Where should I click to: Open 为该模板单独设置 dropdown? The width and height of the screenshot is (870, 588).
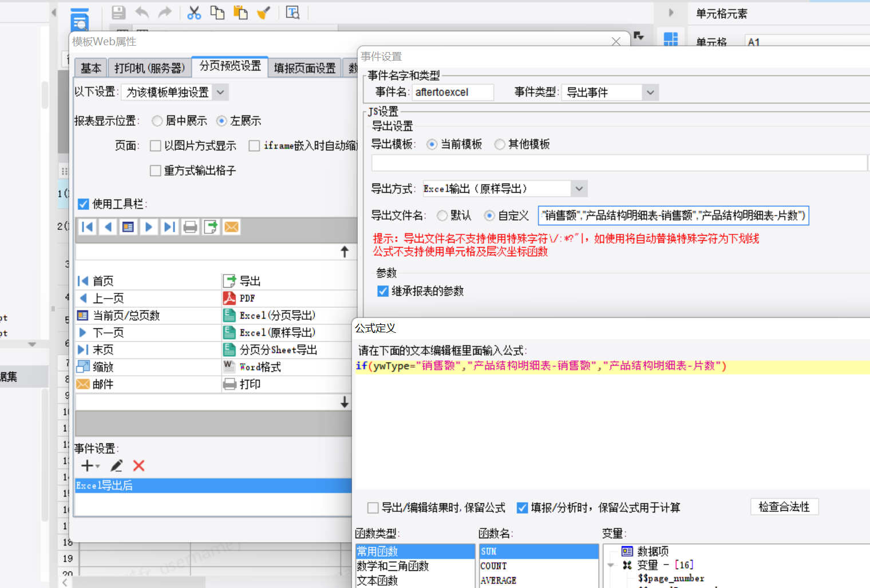pos(220,92)
